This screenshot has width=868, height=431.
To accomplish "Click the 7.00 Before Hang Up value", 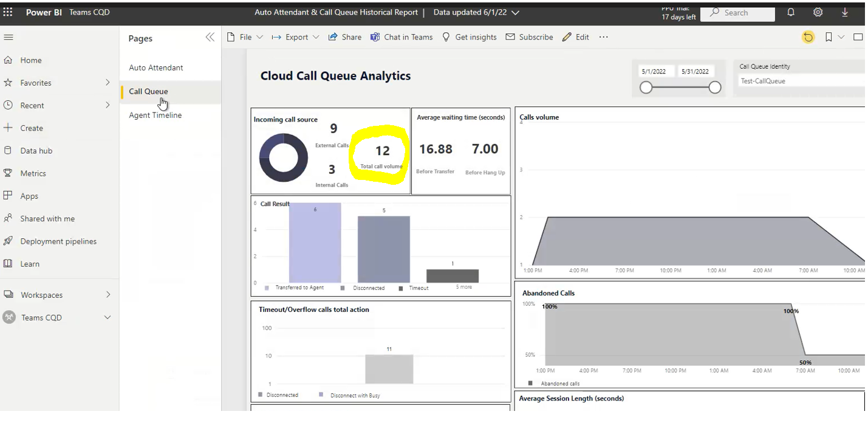I will pyautogui.click(x=485, y=149).
